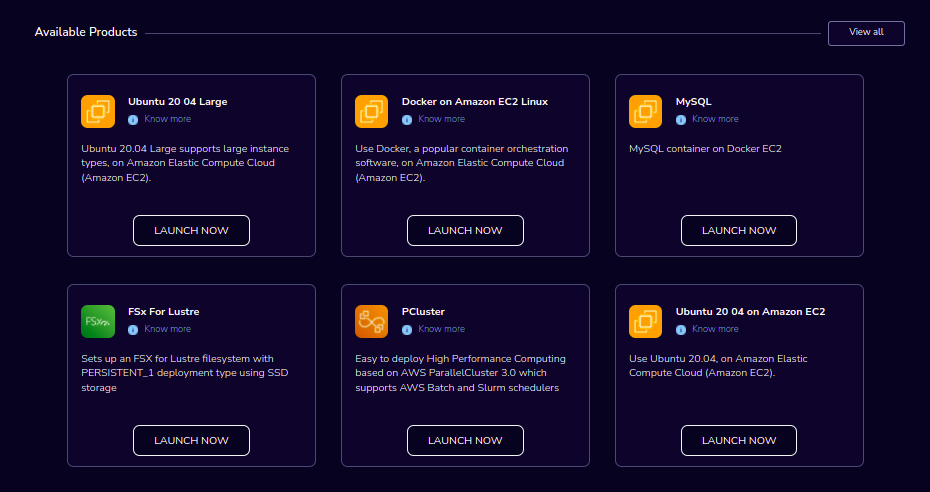Click the Ubuntu 20 04 Large product icon
The height and width of the screenshot is (492, 930).
point(98,111)
